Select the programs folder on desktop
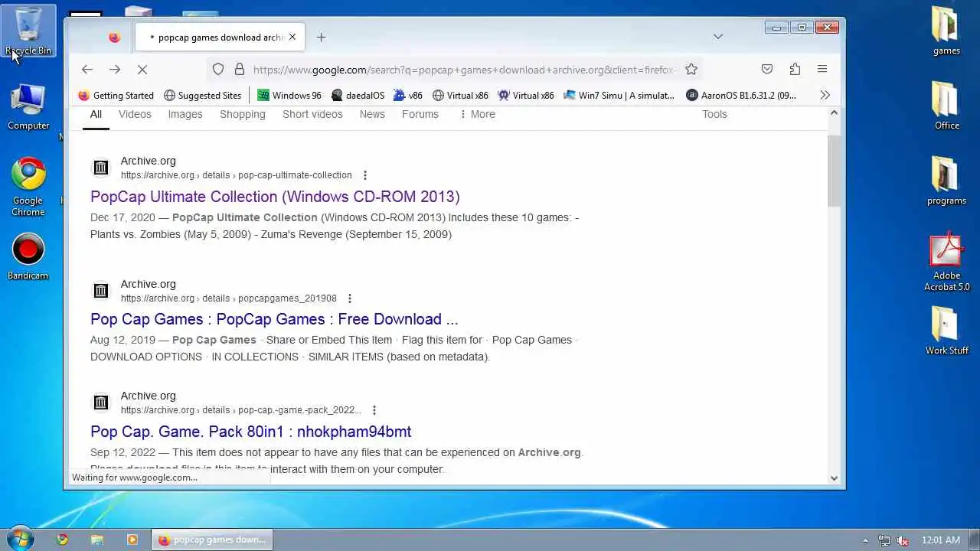Image resolution: width=980 pixels, height=551 pixels. (946, 181)
